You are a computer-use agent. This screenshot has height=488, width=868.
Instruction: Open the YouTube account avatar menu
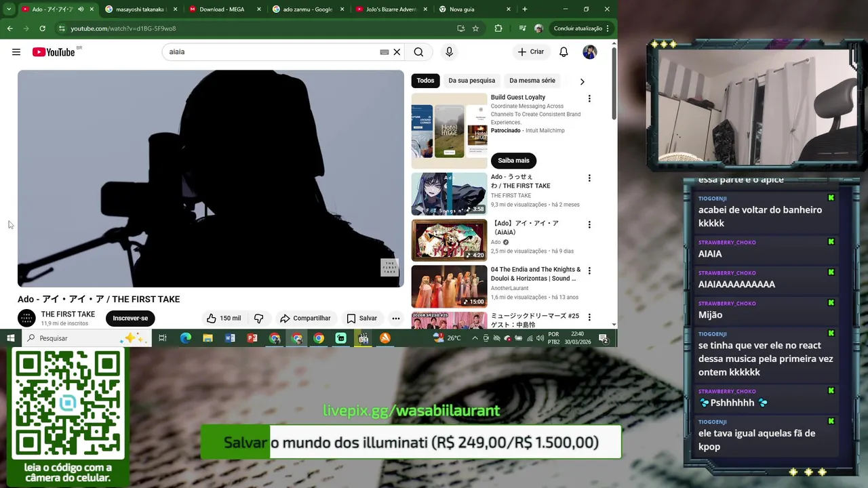pyautogui.click(x=590, y=52)
